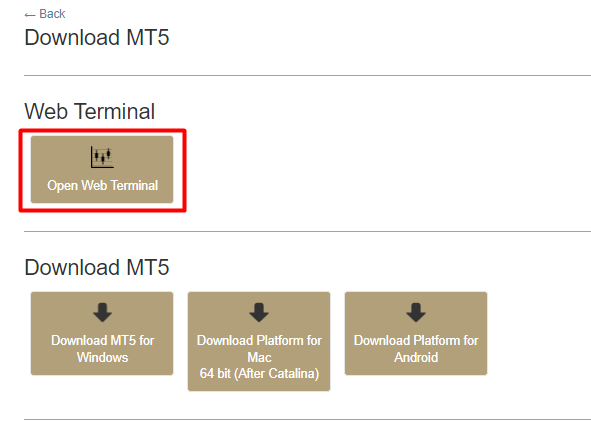Click the 64 bit (After Catalina) text
Viewport: 591px width, 421px height.
point(259,374)
